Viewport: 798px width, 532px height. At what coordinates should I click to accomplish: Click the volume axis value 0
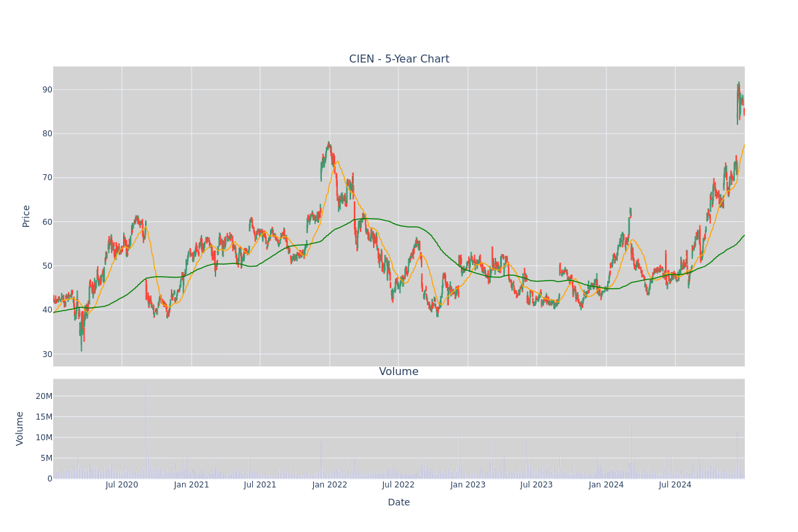50,479
